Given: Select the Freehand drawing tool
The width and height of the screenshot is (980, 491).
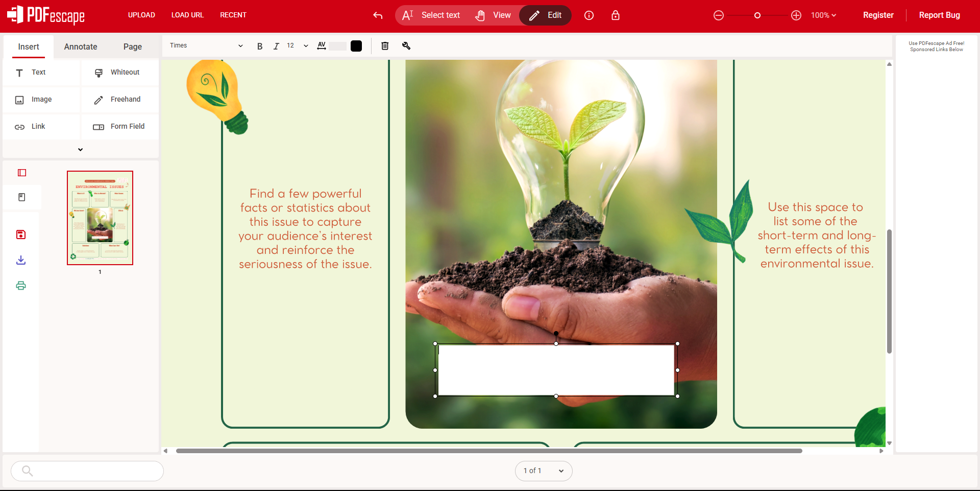Looking at the screenshot, I should 120,100.
